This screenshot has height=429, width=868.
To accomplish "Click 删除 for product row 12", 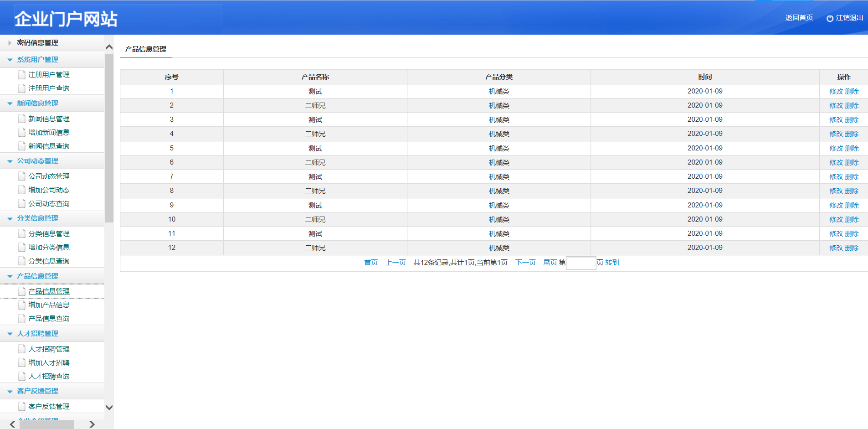I will coord(852,248).
